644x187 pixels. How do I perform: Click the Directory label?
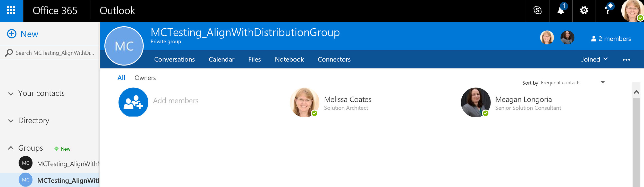(34, 120)
